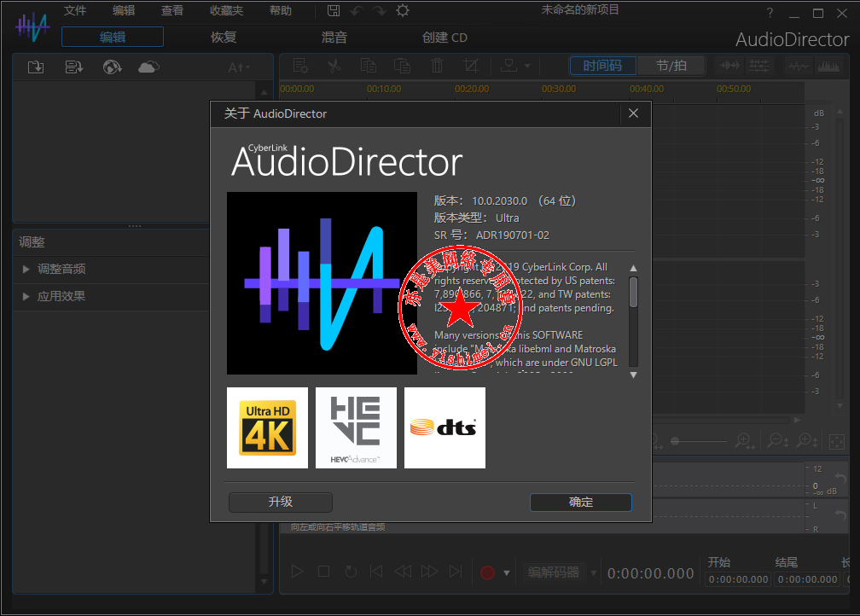The height and width of the screenshot is (616, 860).
Task: Click the batch import download icon
Action: pyautogui.click(x=73, y=67)
